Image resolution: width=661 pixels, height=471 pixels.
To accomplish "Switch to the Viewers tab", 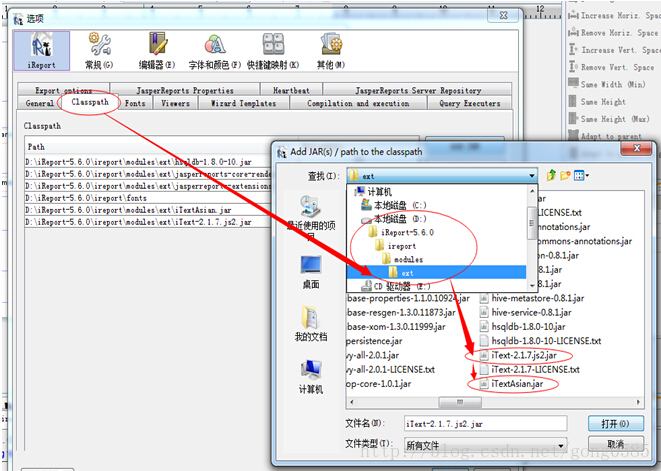I will [x=175, y=103].
